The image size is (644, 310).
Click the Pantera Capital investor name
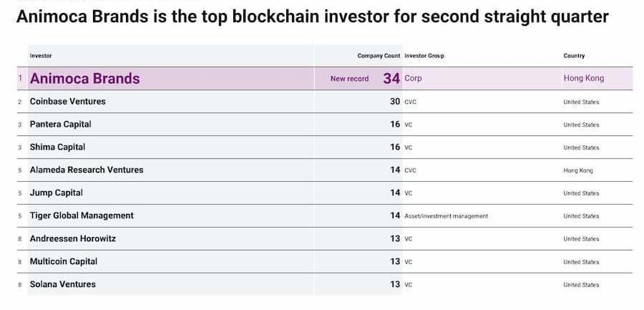click(x=61, y=125)
